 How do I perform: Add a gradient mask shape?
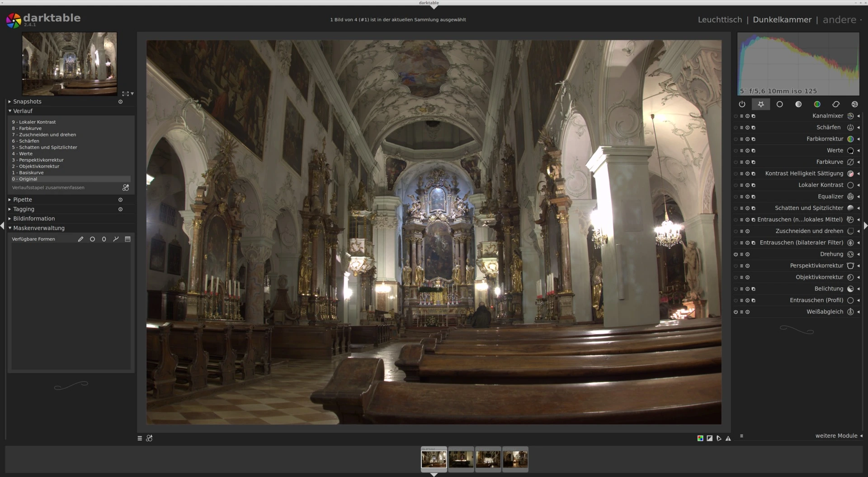tap(127, 239)
